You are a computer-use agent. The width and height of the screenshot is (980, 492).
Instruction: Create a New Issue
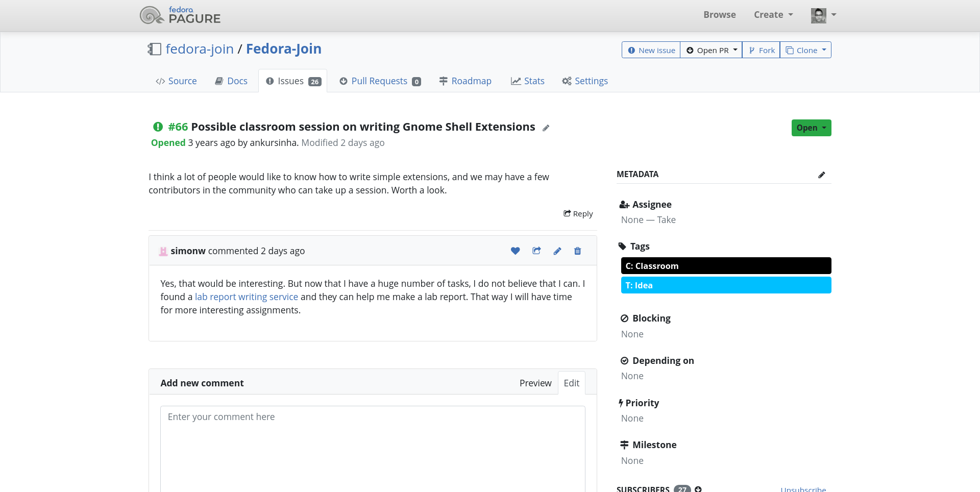[651, 50]
